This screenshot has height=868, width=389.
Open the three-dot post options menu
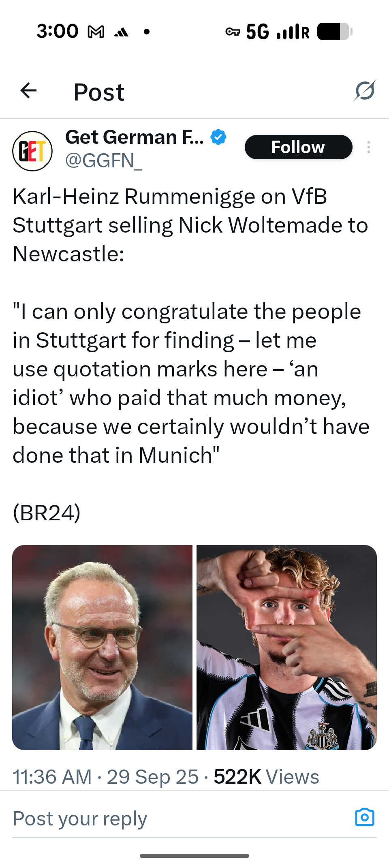(368, 147)
